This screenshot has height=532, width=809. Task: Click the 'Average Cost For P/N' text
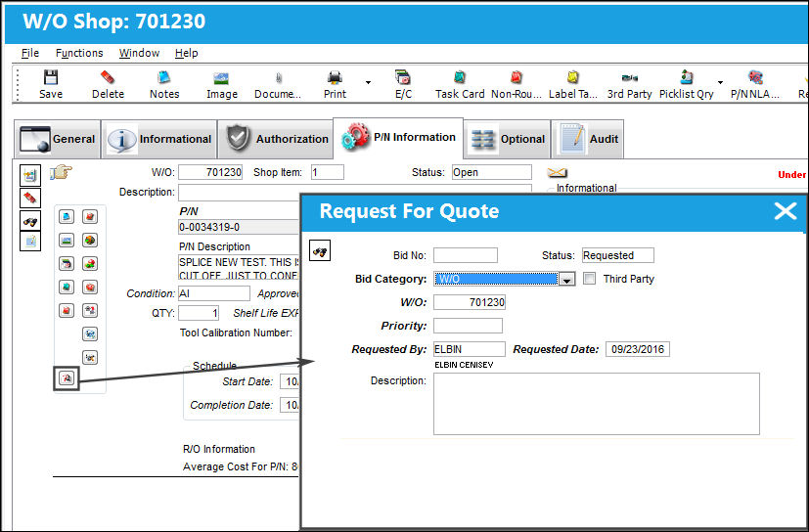point(240,466)
